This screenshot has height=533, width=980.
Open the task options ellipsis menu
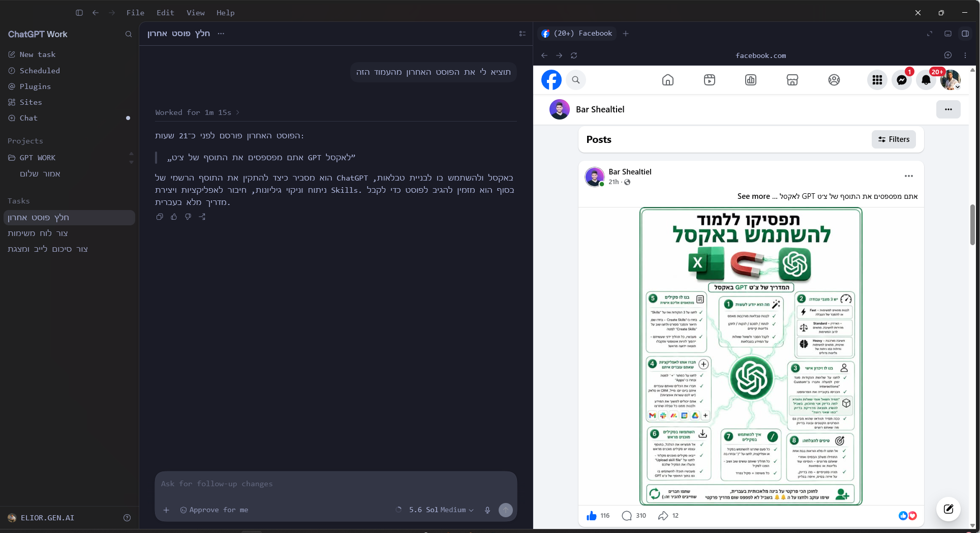221,34
